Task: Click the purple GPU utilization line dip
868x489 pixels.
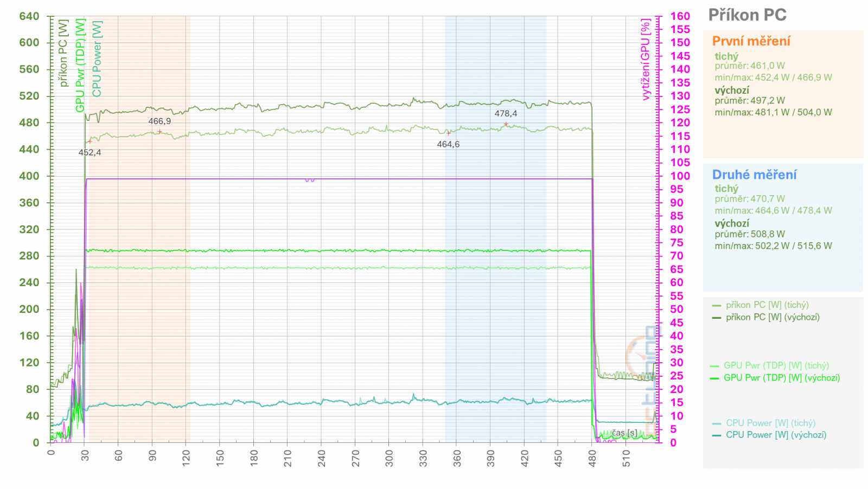Action: click(x=310, y=180)
